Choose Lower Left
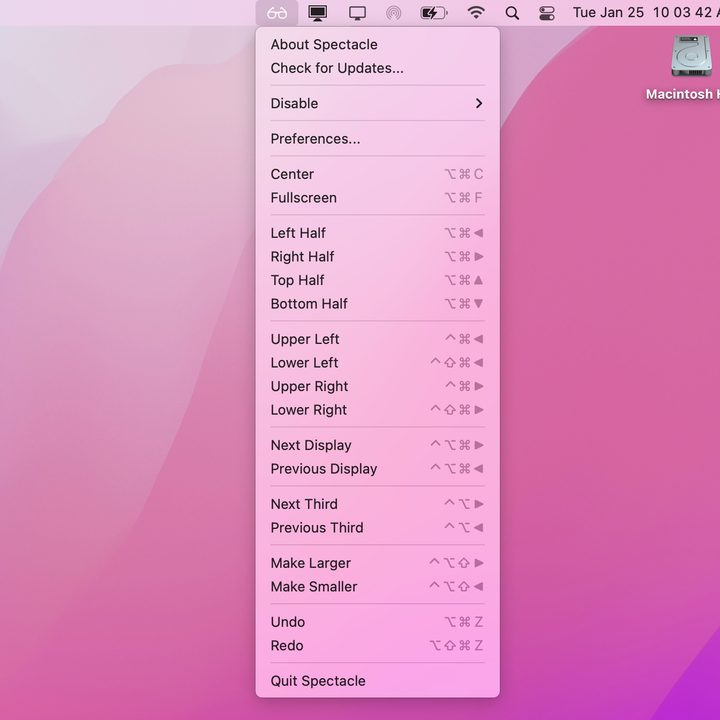The width and height of the screenshot is (720, 720). tap(377, 362)
